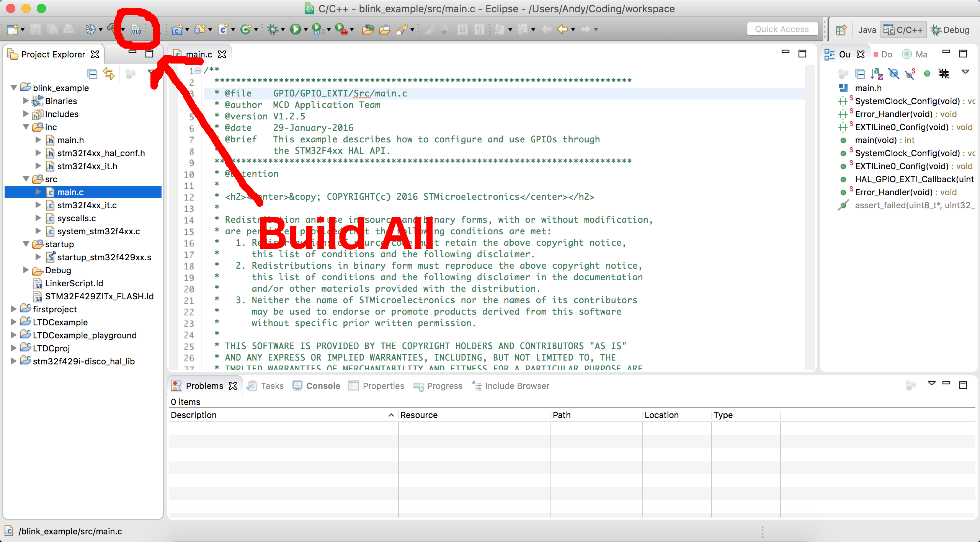This screenshot has height=542, width=980.
Task: Click the Build All toolbar icon
Action: (x=136, y=29)
